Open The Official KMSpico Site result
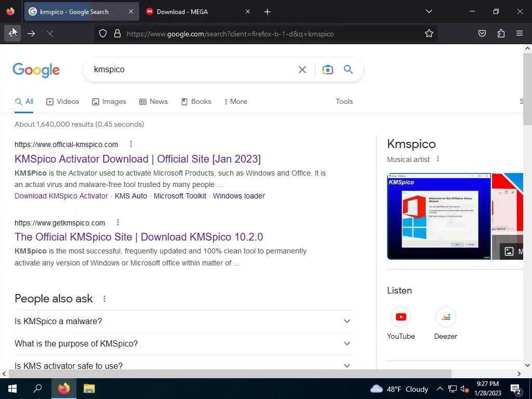This screenshot has width=532, height=399. tap(139, 237)
